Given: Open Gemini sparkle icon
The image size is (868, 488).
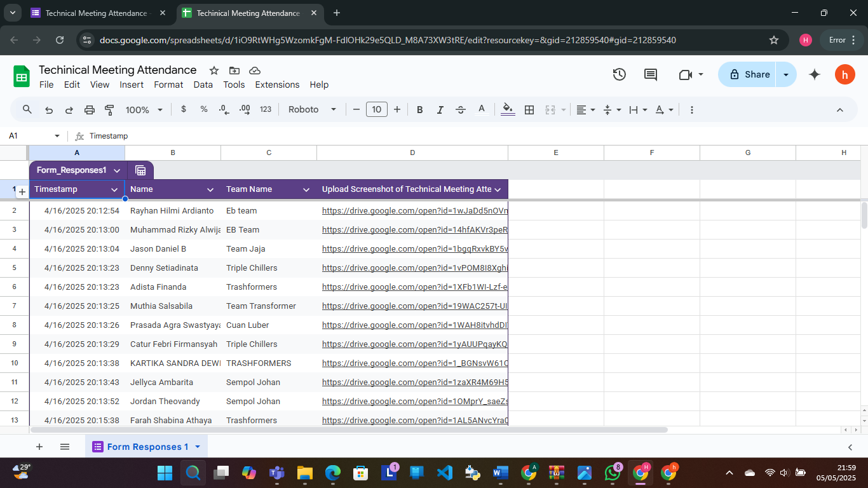Looking at the screenshot, I should point(815,74).
